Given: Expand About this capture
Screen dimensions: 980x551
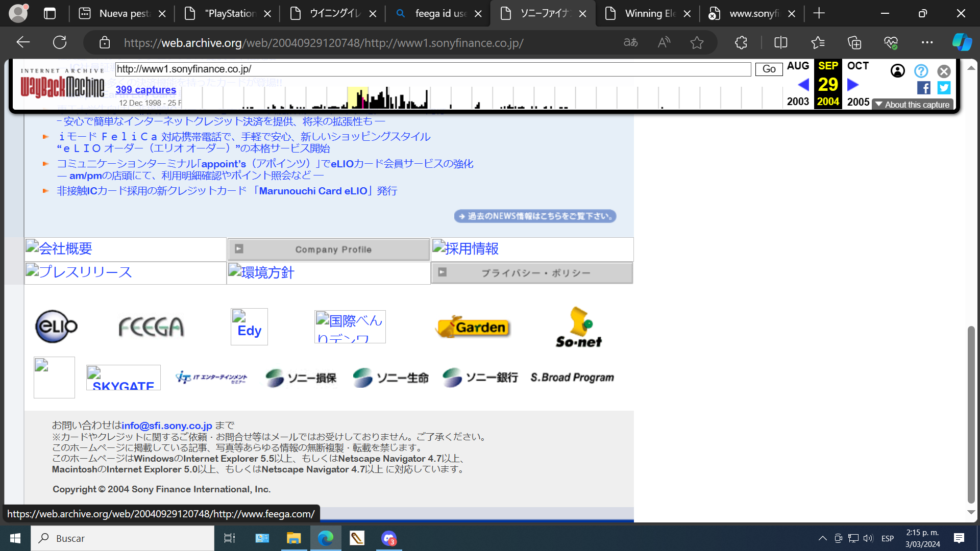Looking at the screenshot, I should pos(913,105).
